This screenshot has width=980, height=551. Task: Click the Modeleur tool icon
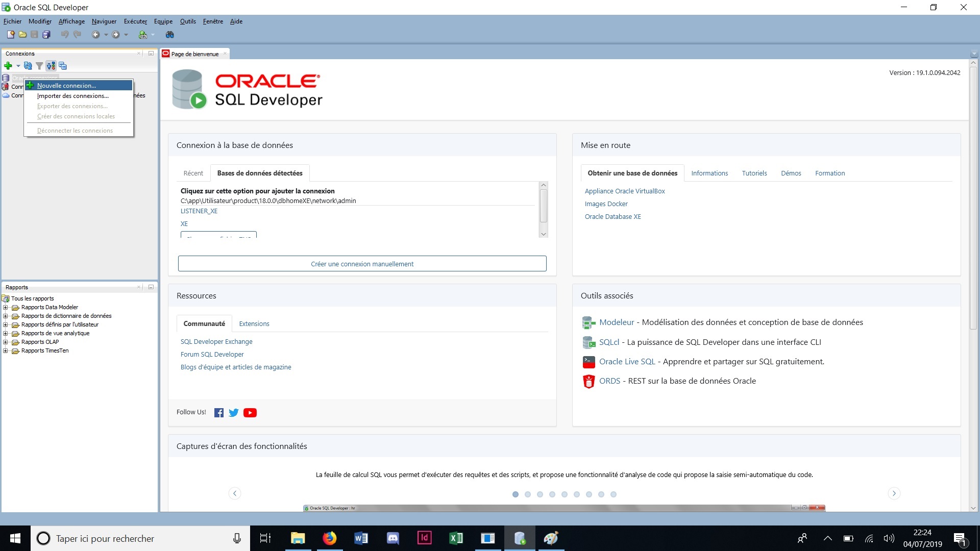(x=589, y=323)
